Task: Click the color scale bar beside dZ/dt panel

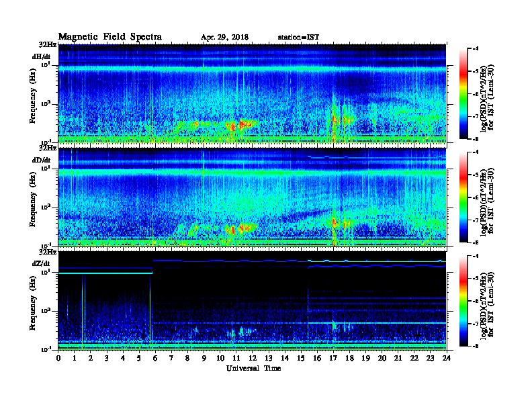Action: [463, 301]
